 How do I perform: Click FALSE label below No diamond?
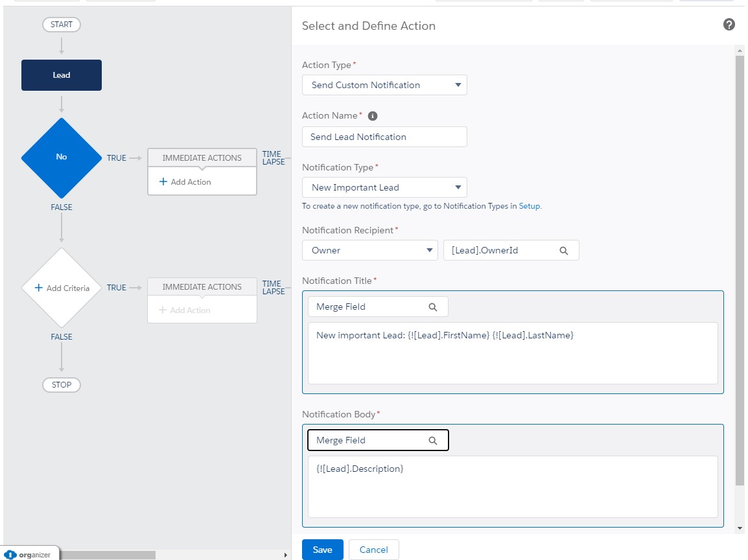(x=62, y=207)
